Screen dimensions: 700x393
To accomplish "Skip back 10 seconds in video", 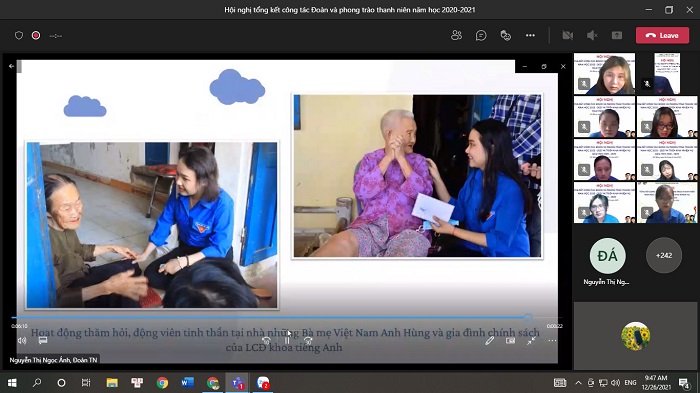I will click(x=266, y=341).
